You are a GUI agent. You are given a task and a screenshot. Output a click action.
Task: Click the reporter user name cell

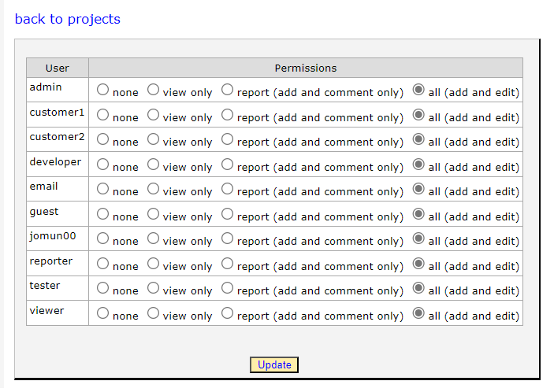pos(58,264)
